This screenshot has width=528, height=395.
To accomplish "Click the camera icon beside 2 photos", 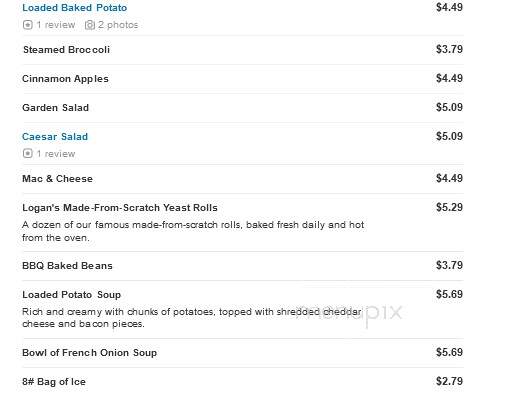I will 90,25.
